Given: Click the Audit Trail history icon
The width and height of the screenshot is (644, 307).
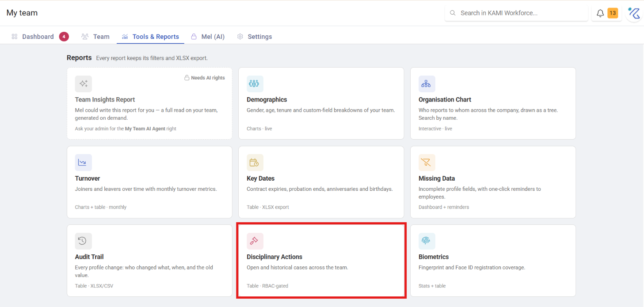Looking at the screenshot, I should point(83,241).
